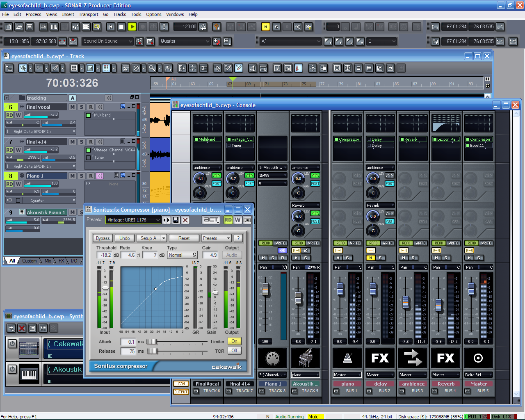The width and height of the screenshot is (525, 420).
Task: Click the Threshold value field -18.2
Action: coord(105,255)
